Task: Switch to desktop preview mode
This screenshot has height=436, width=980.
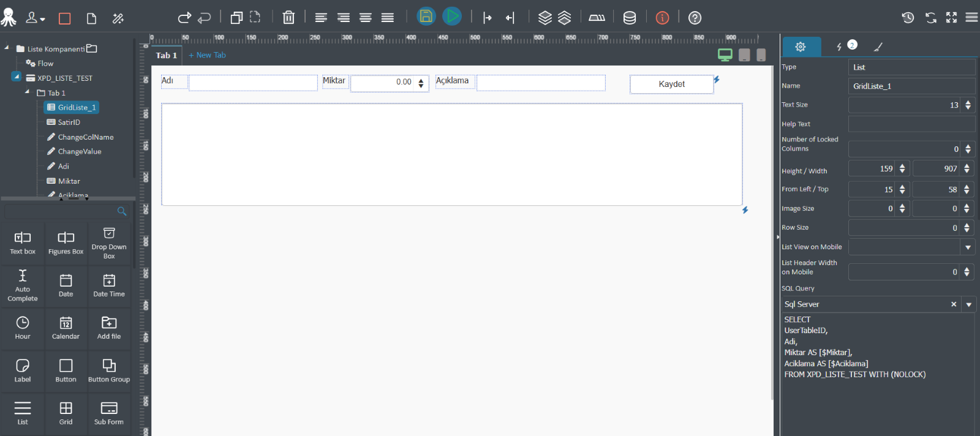Action: tap(725, 55)
